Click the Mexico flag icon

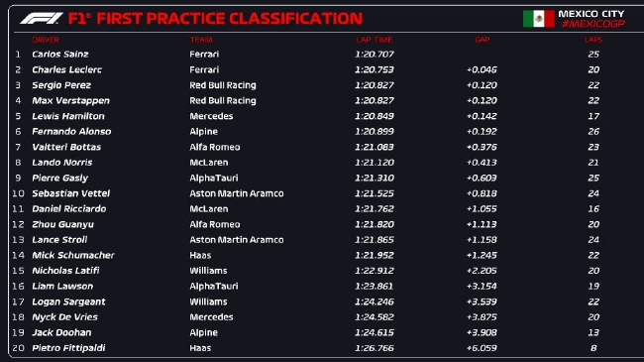pyautogui.click(x=538, y=19)
